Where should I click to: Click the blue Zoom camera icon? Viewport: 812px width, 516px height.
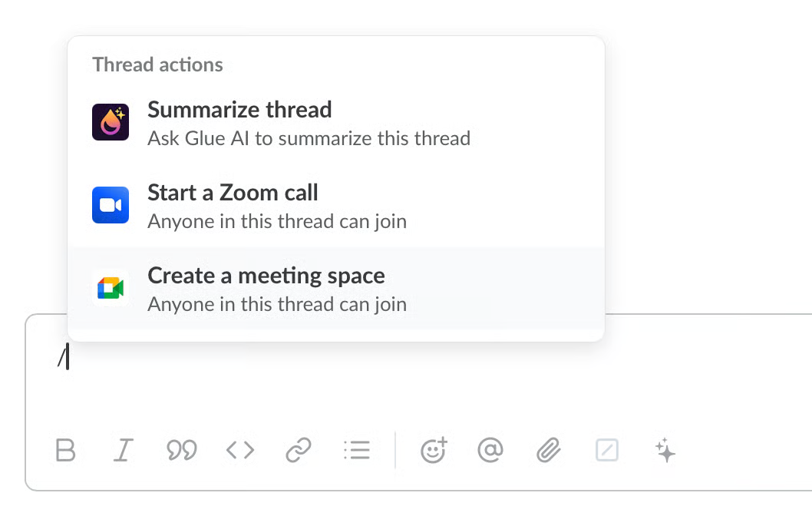tap(111, 205)
